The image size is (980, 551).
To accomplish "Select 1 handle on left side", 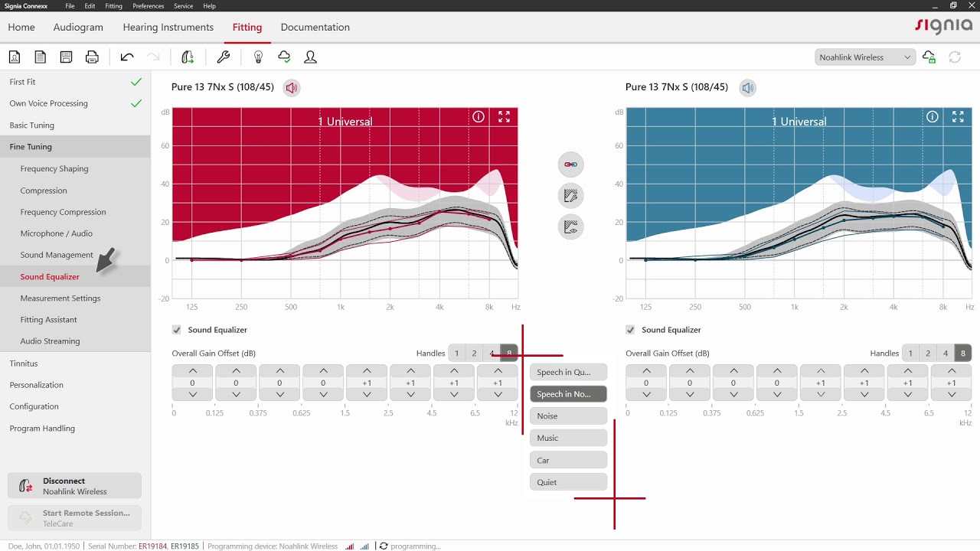I will pyautogui.click(x=456, y=353).
